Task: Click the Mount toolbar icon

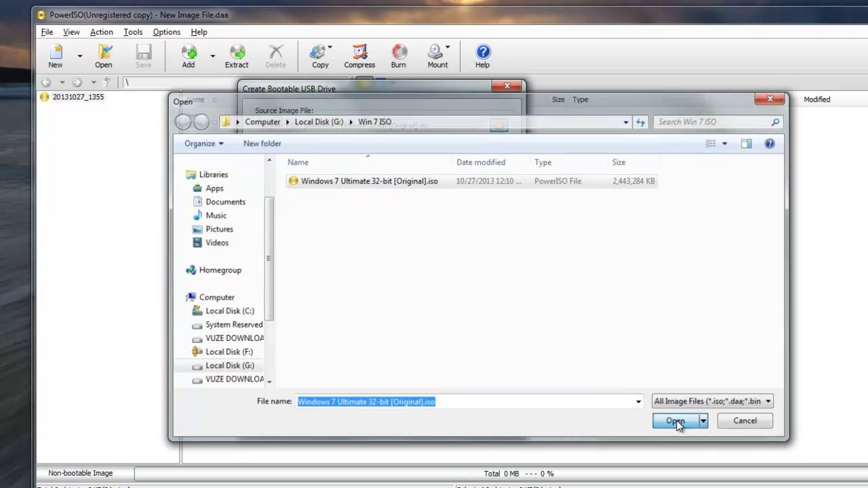Action: pyautogui.click(x=437, y=56)
